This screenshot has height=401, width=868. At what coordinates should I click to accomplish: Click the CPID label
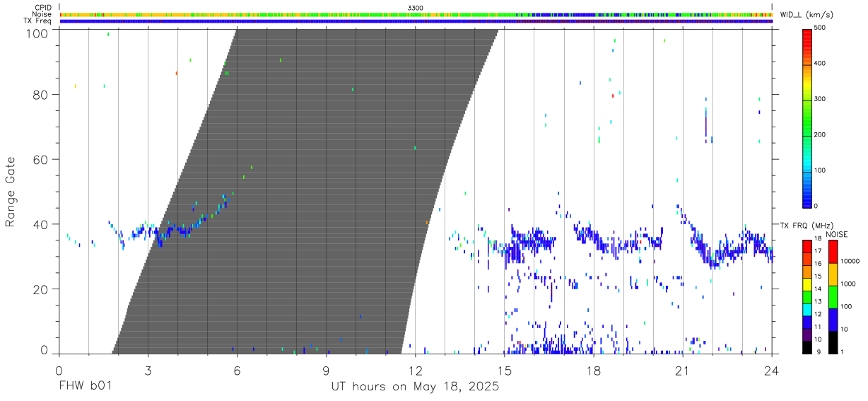point(42,8)
